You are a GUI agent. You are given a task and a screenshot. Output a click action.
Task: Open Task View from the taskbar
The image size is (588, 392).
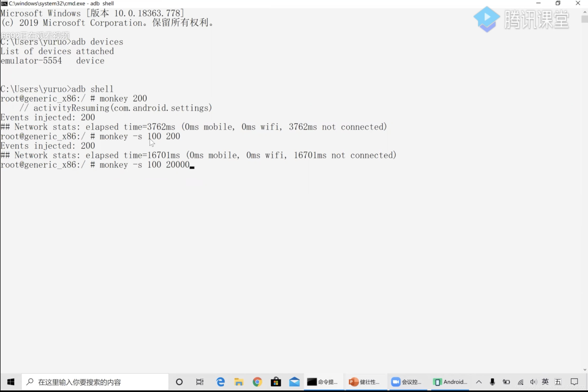pos(200,382)
